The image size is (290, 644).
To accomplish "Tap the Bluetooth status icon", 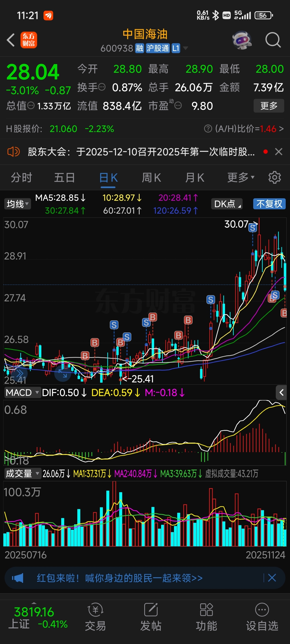I will click(215, 15).
